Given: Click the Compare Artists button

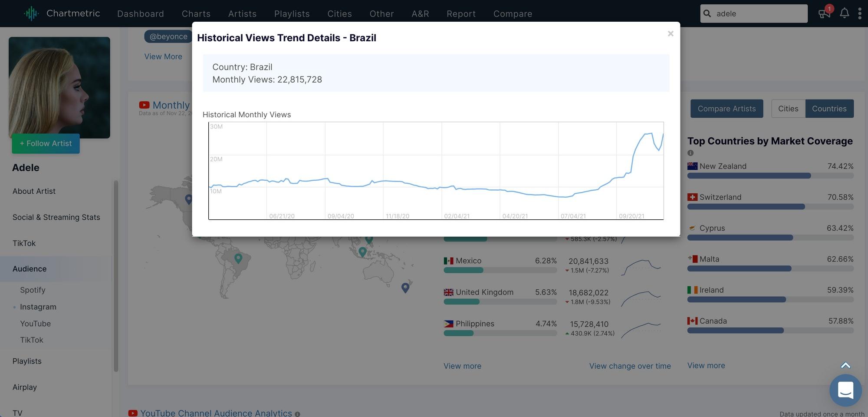Looking at the screenshot, I should click(727, 109).
